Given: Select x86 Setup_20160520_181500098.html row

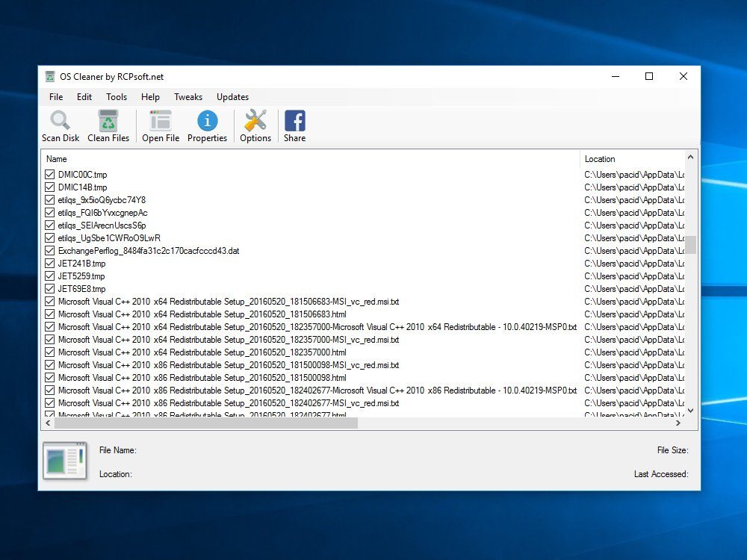Looking at the screenshot, I should pyautogui.click(x=202, y=378).
